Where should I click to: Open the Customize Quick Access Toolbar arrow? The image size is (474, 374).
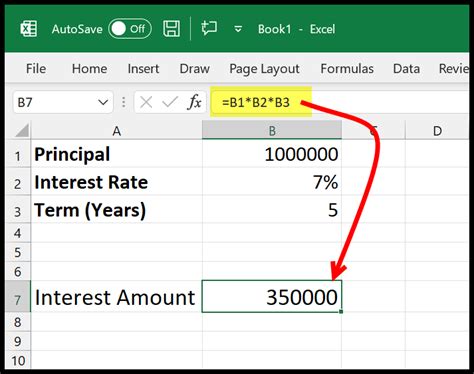click(x=238, y=29)
